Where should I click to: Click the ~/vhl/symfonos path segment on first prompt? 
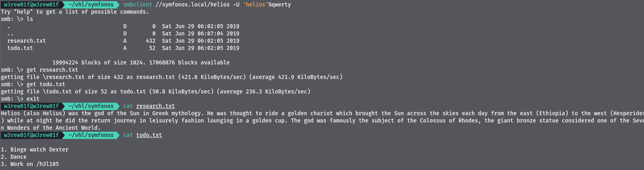[x=91, y=4]
